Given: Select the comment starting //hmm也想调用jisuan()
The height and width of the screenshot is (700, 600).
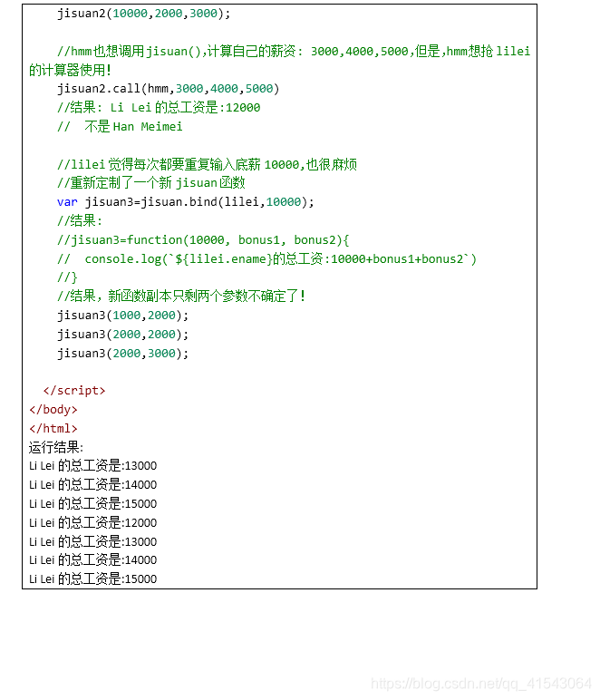Looking at the screenshot, I should tap(294, 52).
